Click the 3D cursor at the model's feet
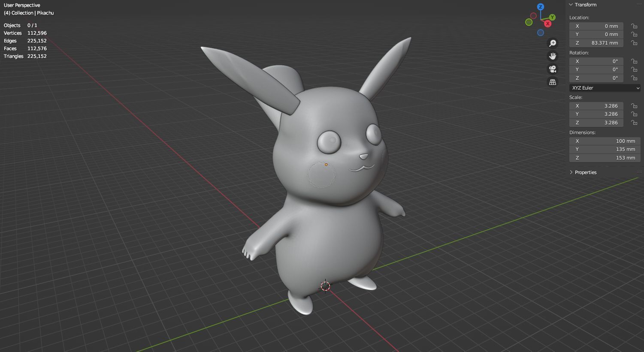Image resolution: width=644 pixels, height=352 pixels. point(325,286)
